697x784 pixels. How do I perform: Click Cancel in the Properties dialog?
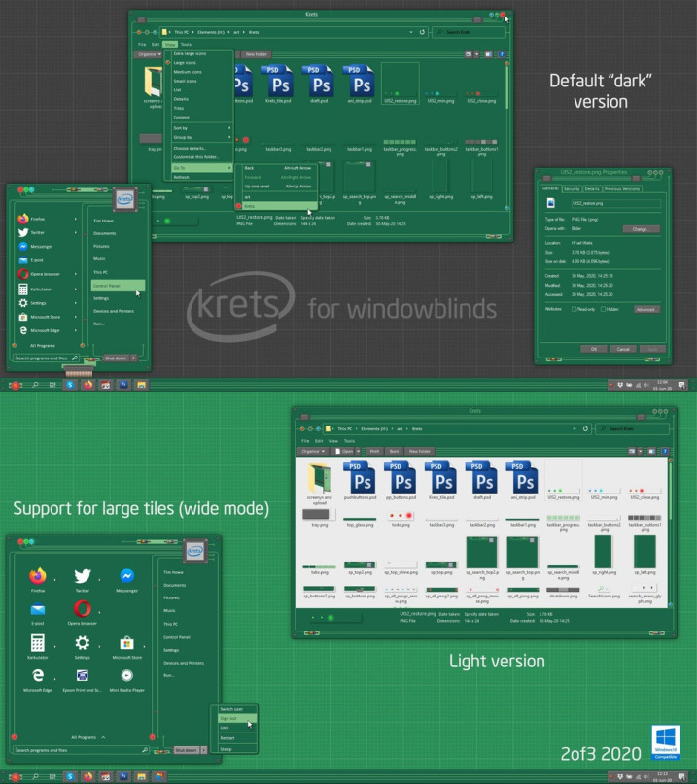[x=623, y=349]
